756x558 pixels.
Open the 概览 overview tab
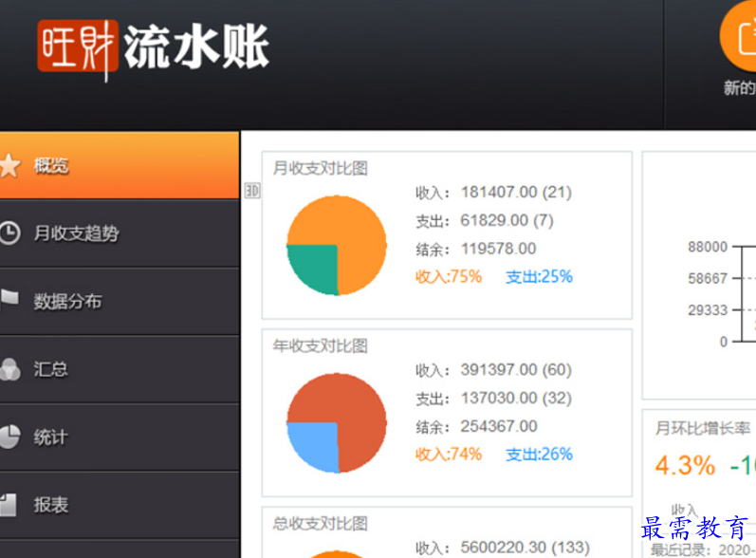pos(120,165)
